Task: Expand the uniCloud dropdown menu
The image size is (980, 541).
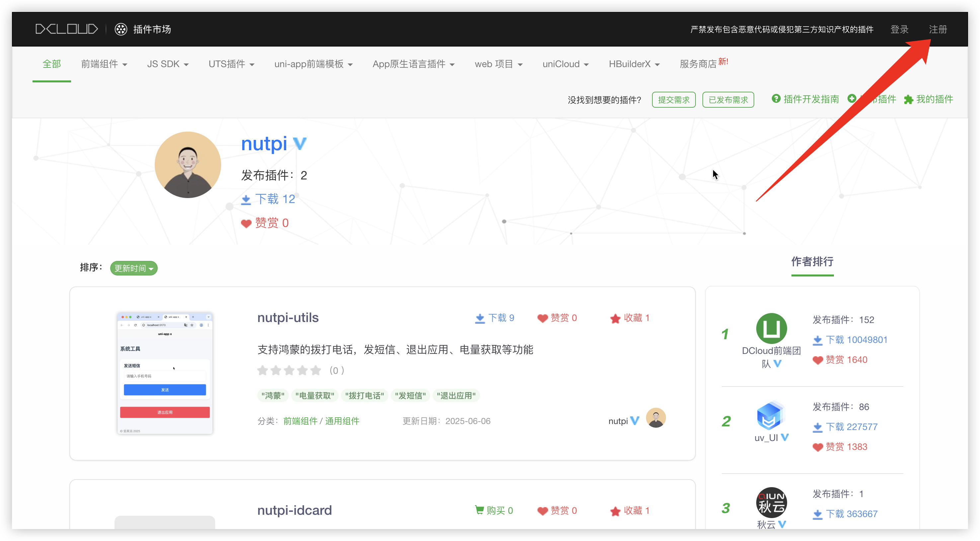Action: (x=565, y=64)
